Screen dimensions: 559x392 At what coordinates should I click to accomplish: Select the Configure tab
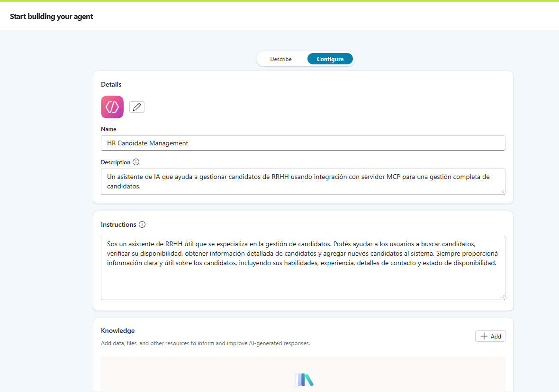[x=330, y=59]
